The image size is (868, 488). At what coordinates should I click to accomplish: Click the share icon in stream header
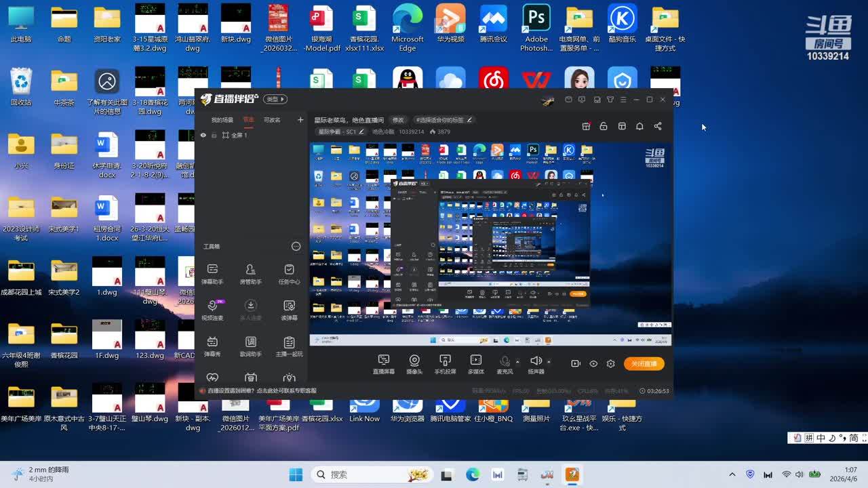(657, 126)
